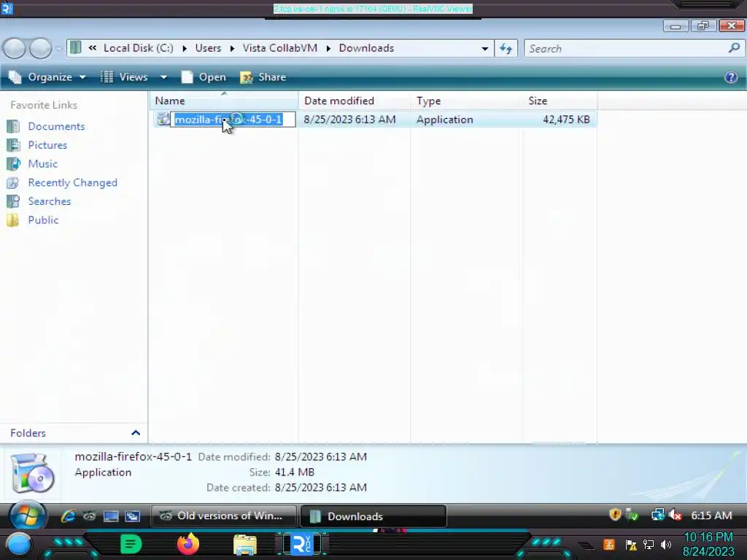Launch Internet Explorer from Quick Launch

tap(68, 516)
